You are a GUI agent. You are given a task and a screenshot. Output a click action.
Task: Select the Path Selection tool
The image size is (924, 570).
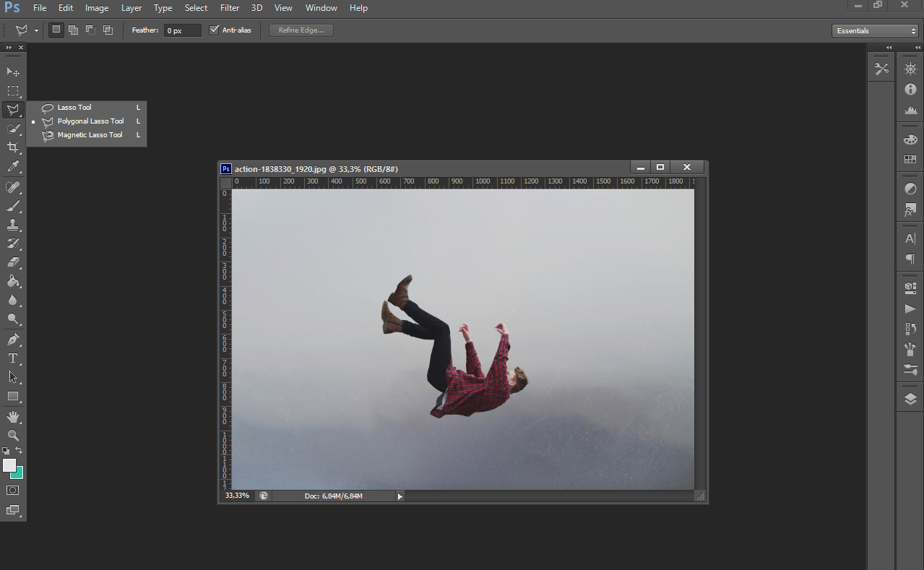(13, 377)
